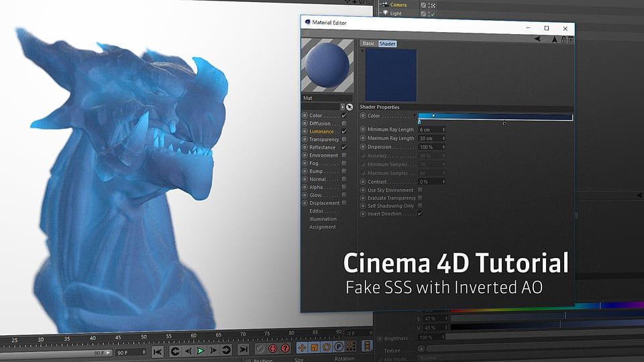The image size is (644, 362).
Task: Open the Illumination material section
Action: point(323,219)
